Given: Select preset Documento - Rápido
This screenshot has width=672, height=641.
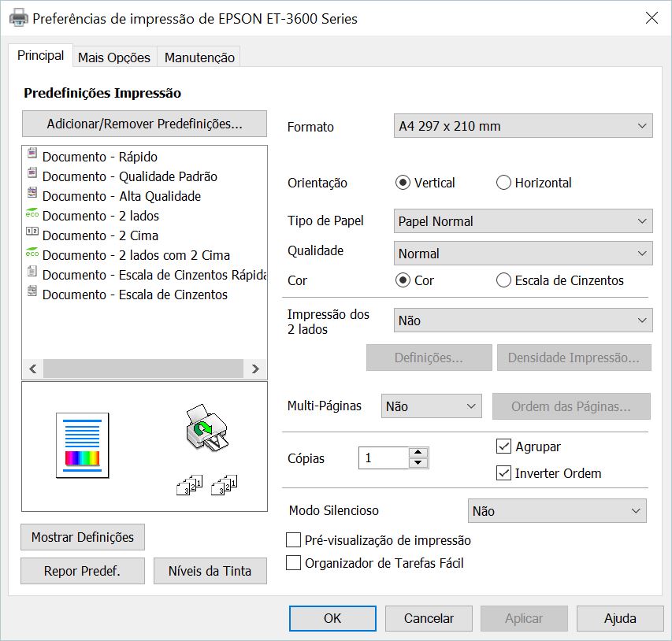Looking at the screenshot, I should tap(100, 157).
